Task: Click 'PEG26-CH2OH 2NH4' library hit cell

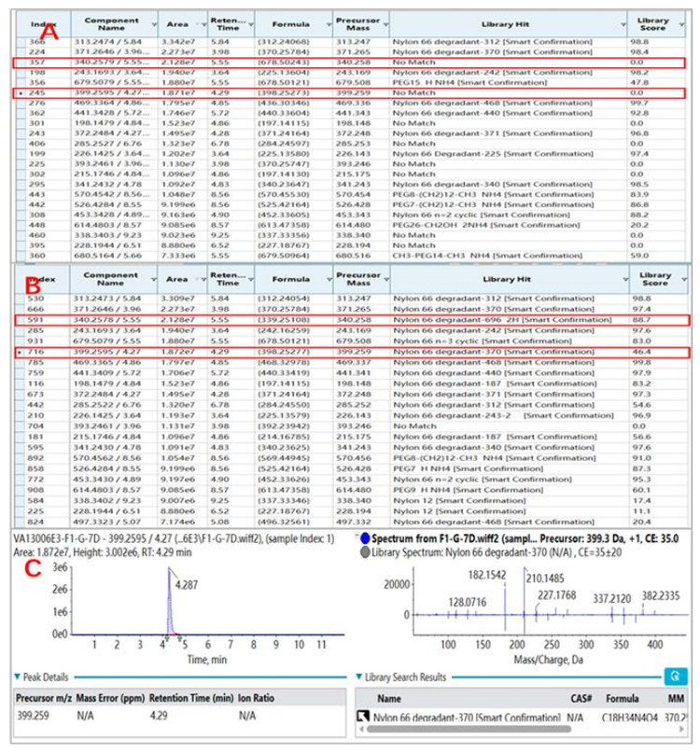Action: click(x=485, y=225)
